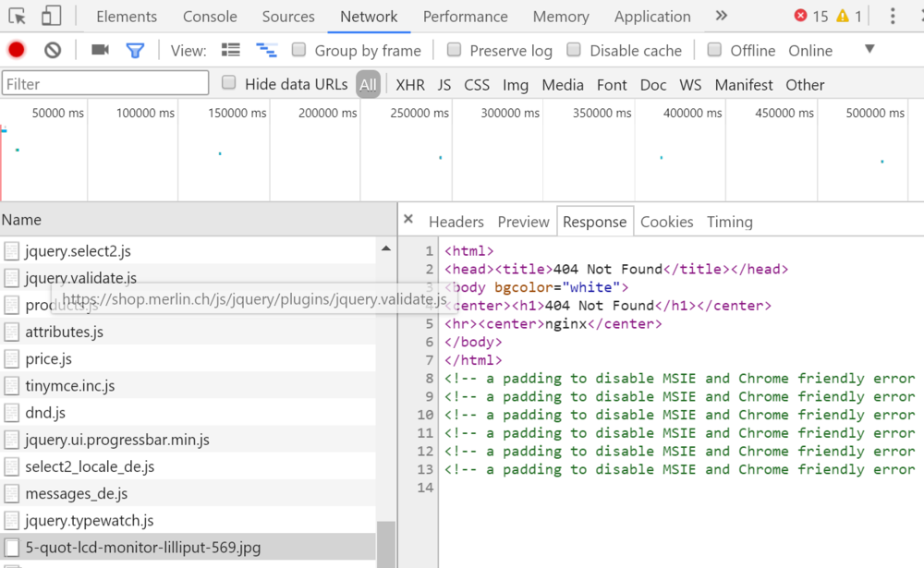
Task: Click the Filter text input field
Action: tap(105, 84)
